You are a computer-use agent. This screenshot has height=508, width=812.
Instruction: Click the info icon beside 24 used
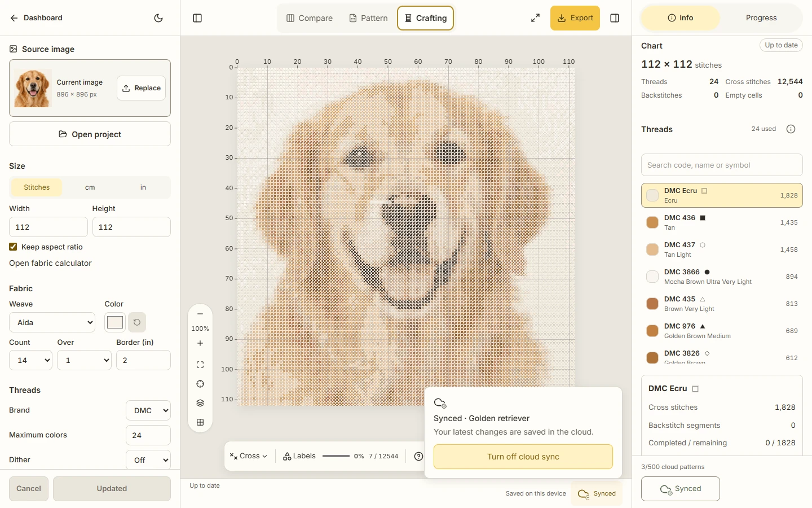pyautogui.click(x=791, y=129)
